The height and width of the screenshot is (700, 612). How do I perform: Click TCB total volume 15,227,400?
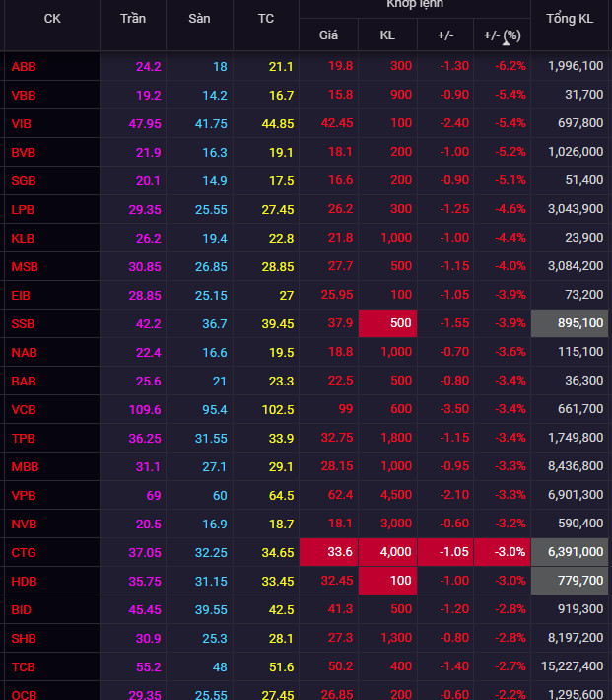click(x=572, y=666)
